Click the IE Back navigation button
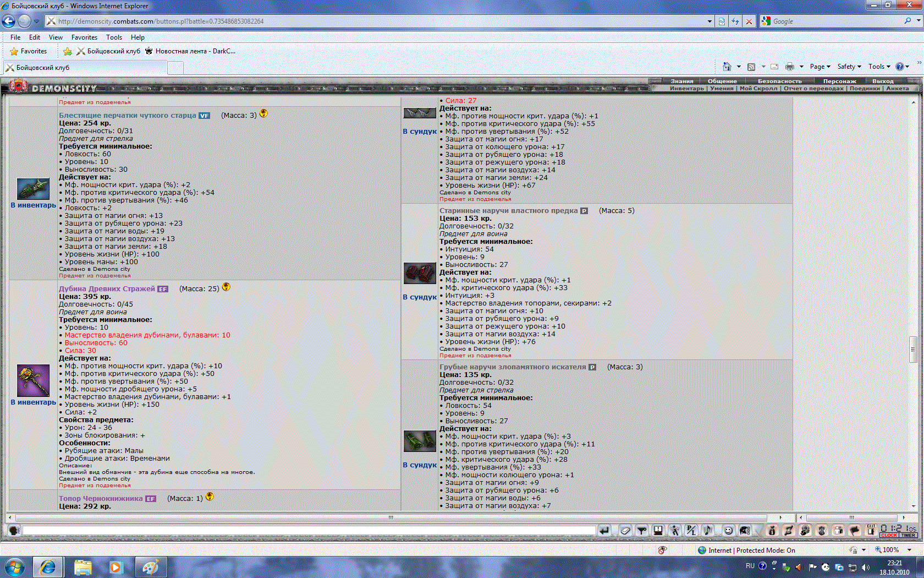The height and width of the screenshot is (578, 924). pos(8,21)
